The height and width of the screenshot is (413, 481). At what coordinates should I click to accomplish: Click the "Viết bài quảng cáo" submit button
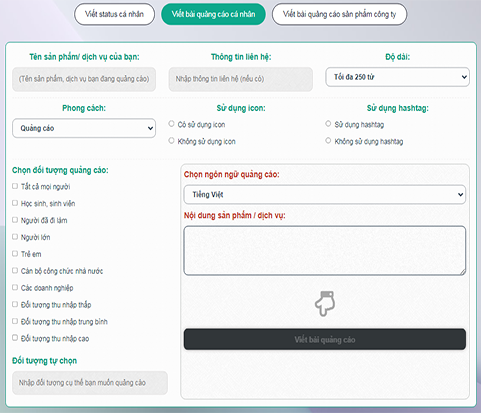325,339
